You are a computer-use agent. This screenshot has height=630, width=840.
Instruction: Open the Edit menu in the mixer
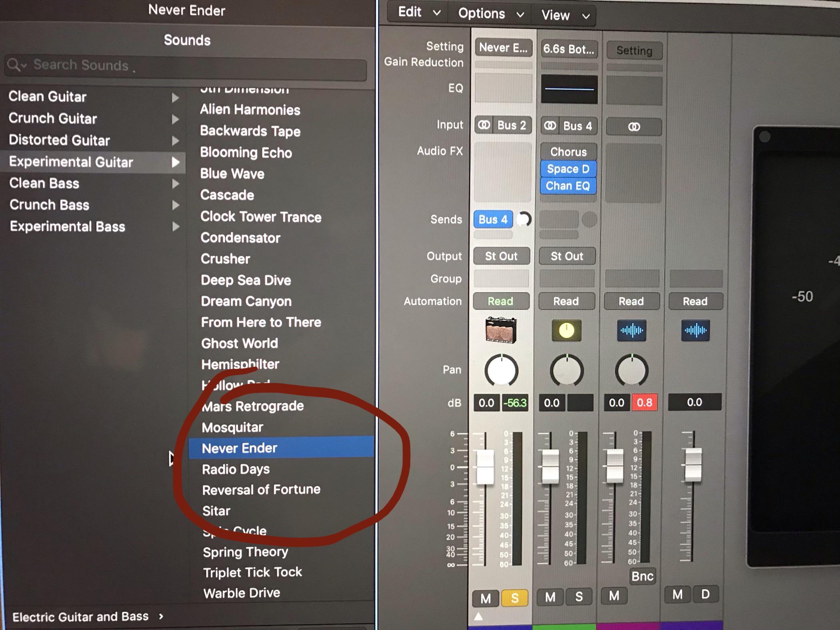[x=419, y=12]
